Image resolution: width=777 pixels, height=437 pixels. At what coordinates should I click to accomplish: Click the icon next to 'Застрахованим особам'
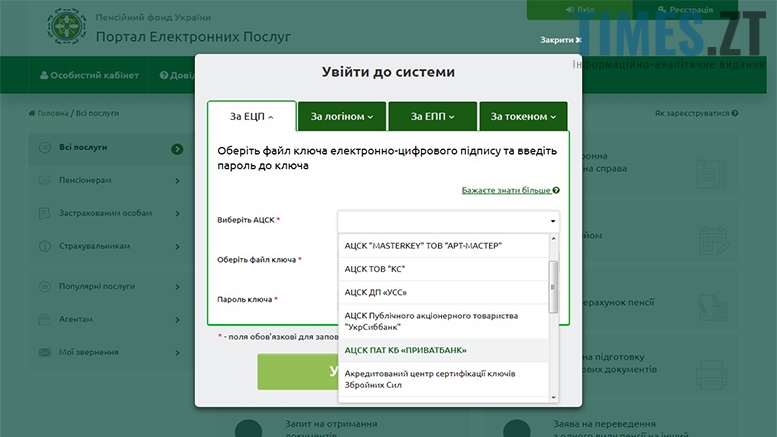pos(45,213)
